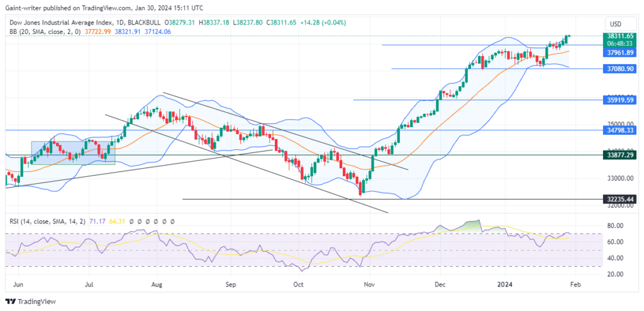Image resolution: width=644 pixels, height=311 pixels.
Task: Click the Nov label on time axis
Action: [370, 284]
